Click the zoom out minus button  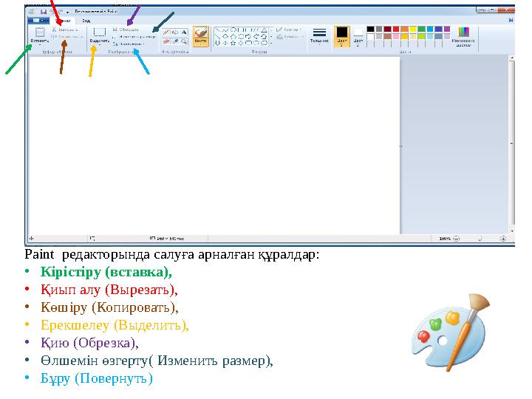pos(457,239)
